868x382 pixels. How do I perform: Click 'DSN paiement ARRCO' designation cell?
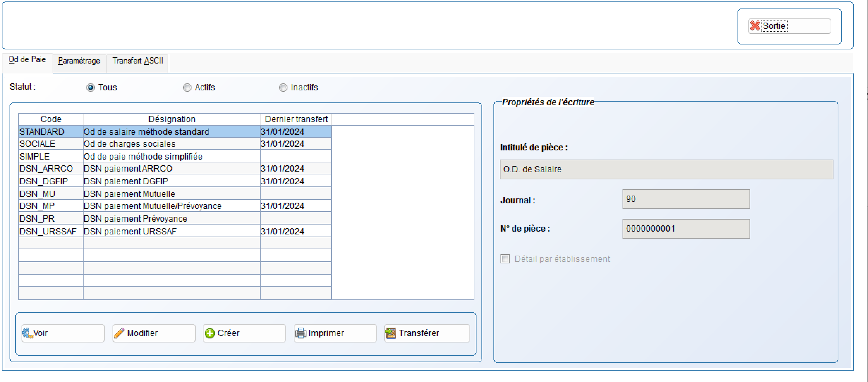172,168
